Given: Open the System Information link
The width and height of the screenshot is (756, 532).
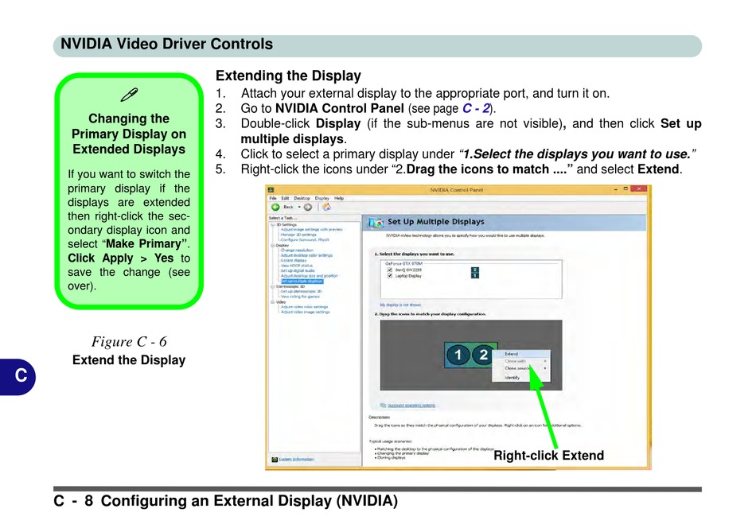Looking at the screenshot, I should pos(296,459).
